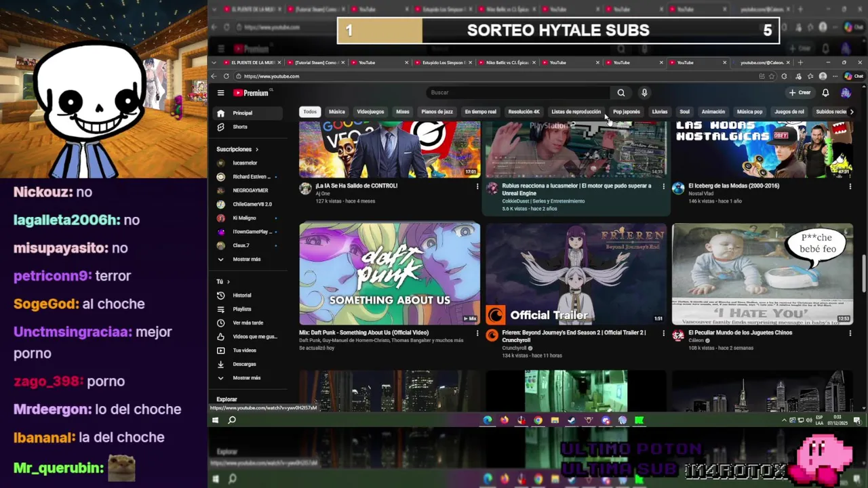The image size is (868, 488).
Task: Select the Listas de reproducción chip
Action: point(576,112)
